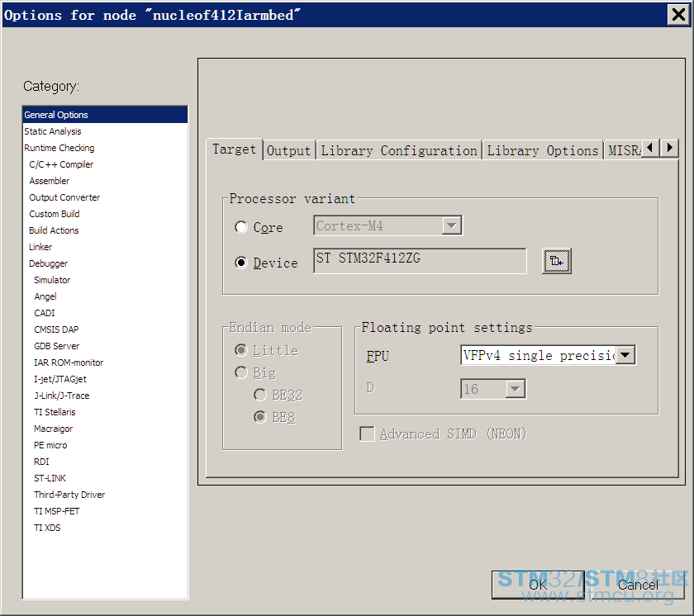Select Assembler category
Image resolution: width=694 pixels, height=616 pixels.
click(x=106, y=181)
